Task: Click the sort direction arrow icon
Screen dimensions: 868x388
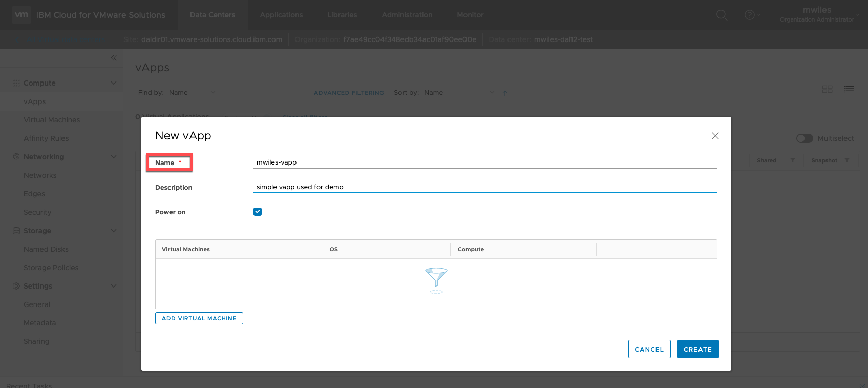Action: tap(505, 93)
